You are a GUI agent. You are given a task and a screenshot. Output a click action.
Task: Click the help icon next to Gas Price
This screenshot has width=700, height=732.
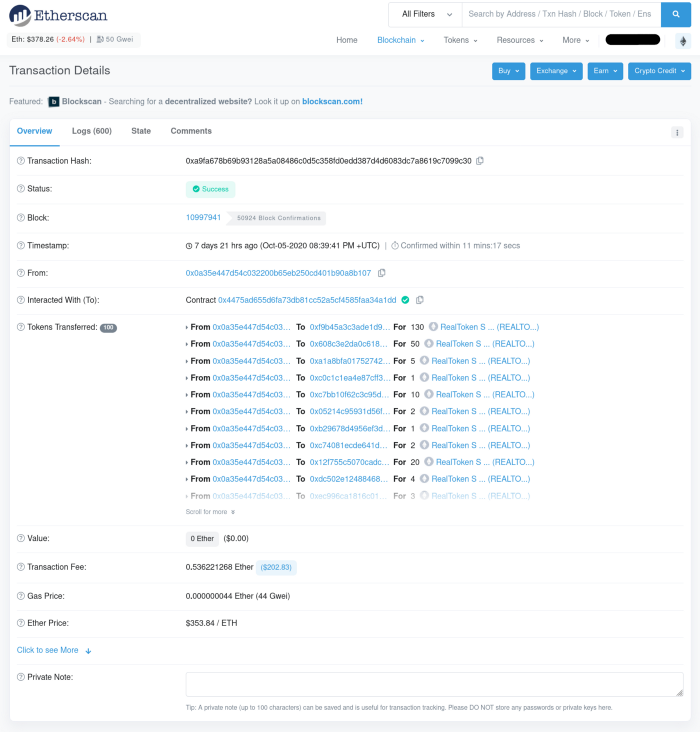[20, 595]
